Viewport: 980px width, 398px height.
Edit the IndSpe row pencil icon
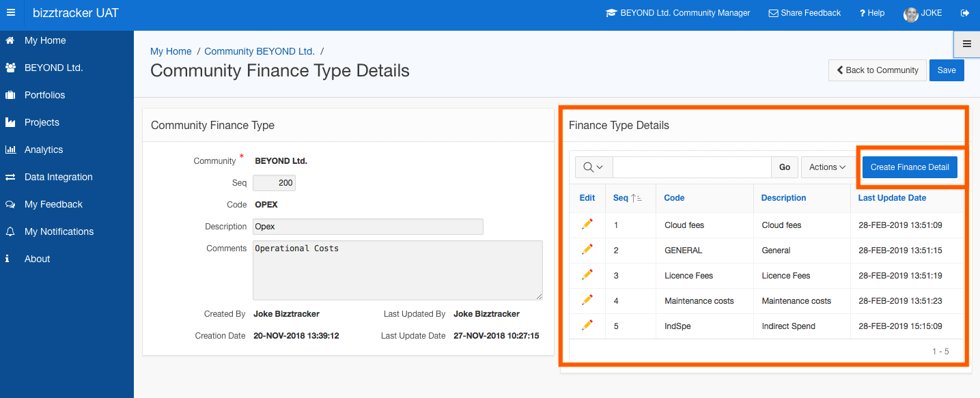[x=587, y=325]
